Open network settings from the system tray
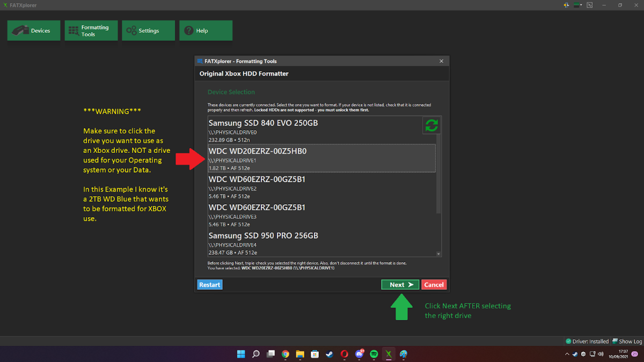This screenshot has width=644, height=362. coord(592,354)
